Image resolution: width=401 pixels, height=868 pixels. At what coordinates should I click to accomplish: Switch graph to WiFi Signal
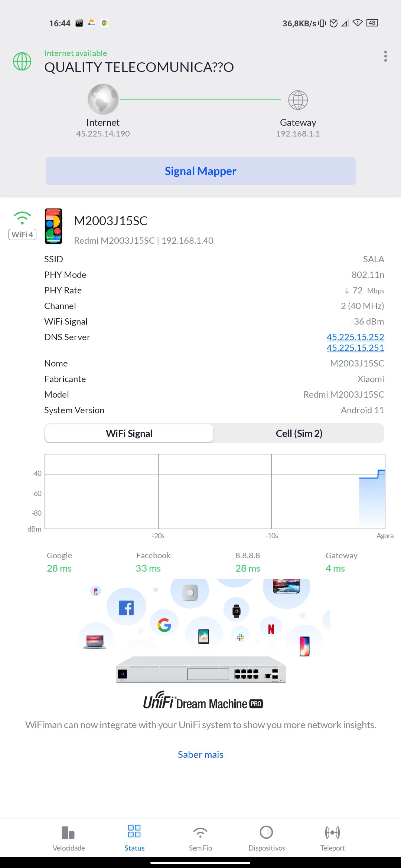(x=129, y=433)
